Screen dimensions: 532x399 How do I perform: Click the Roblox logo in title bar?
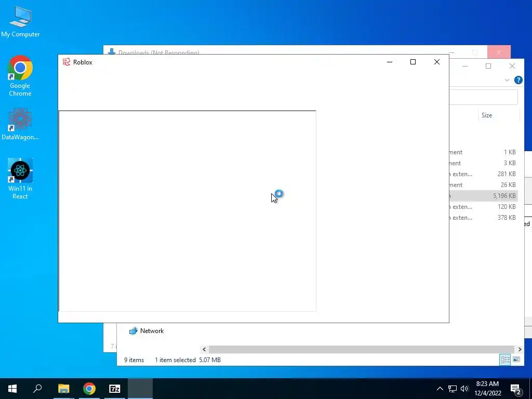(x=66, y=62)
